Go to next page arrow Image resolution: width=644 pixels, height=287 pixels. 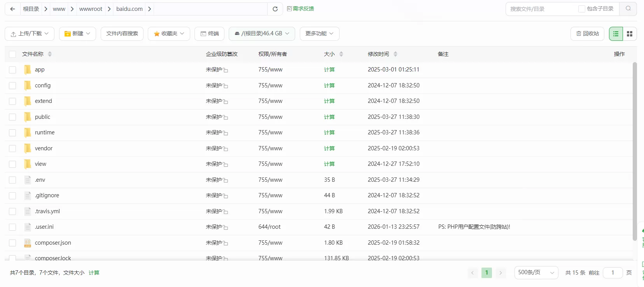point(500,273)
